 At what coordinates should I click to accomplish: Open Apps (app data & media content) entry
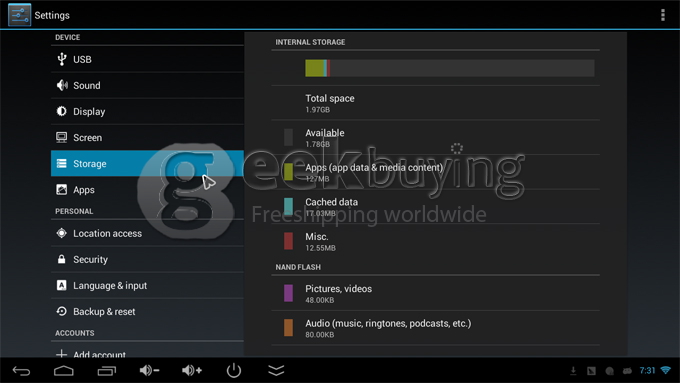(x=435, y=172)
